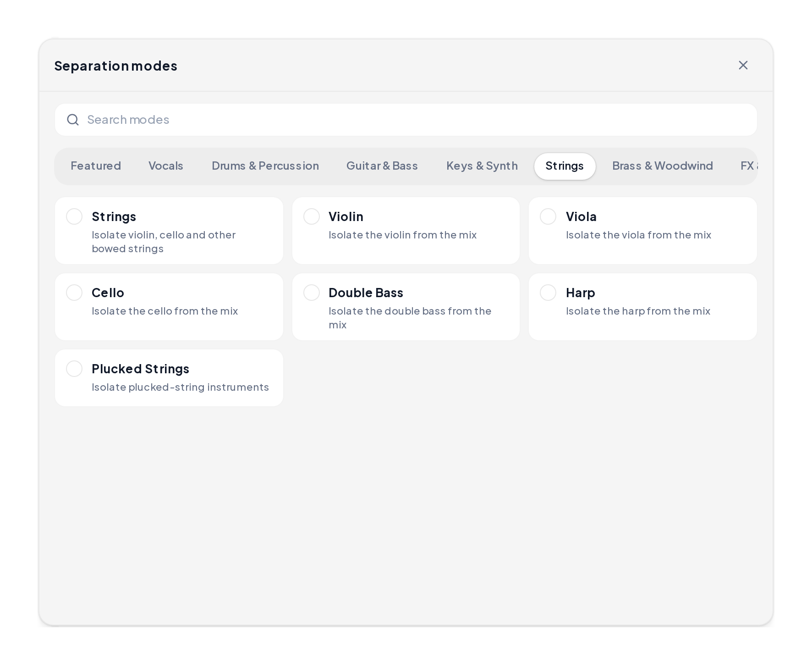Image resolution: width=812 pixels, height=664 pixels.
Task: Focus the Search modes field
Action: pos(406,120)
